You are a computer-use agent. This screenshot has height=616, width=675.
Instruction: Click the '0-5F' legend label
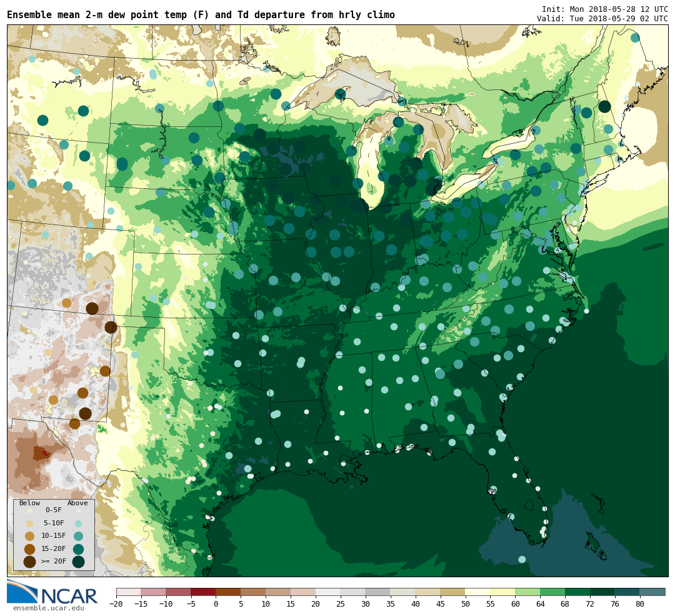54,510
